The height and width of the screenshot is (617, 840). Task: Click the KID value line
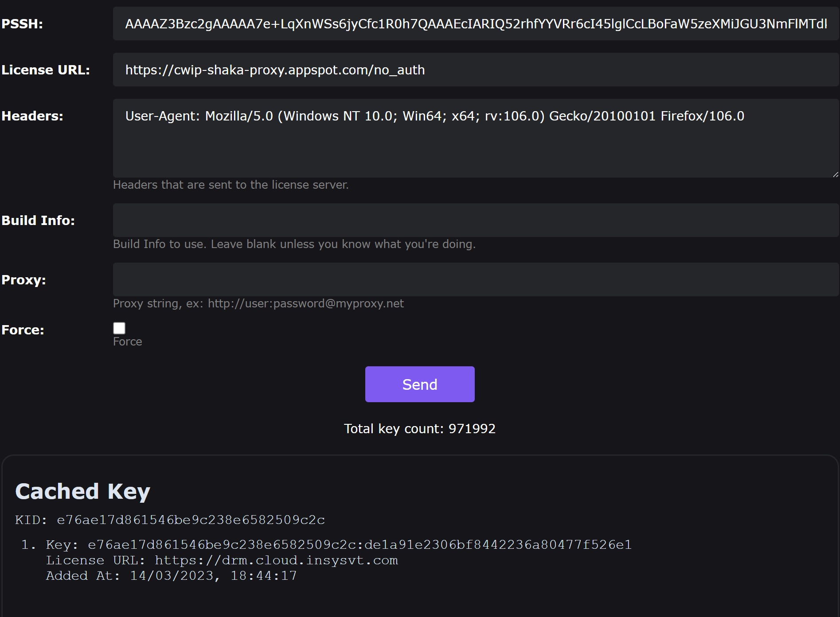click(170, 520)
